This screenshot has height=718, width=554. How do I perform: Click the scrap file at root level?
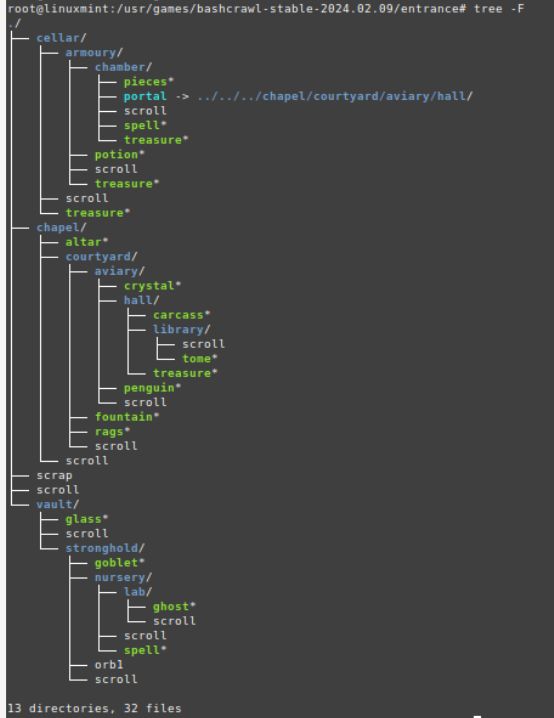point(54,476)
